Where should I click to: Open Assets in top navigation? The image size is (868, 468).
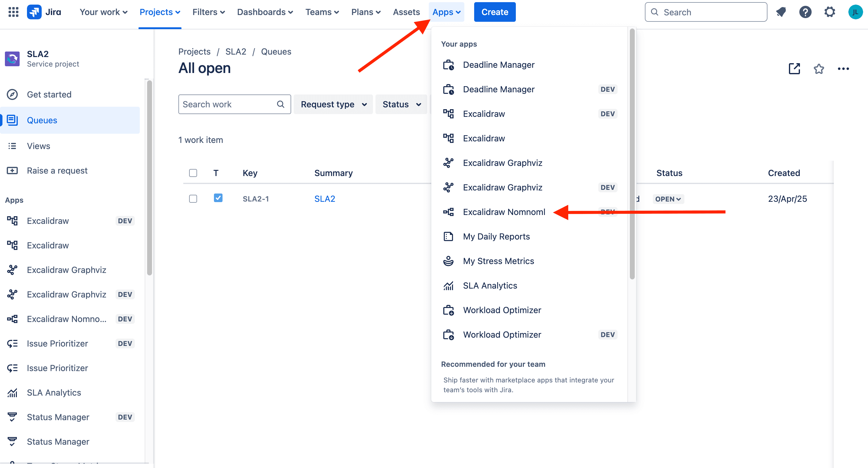406,12
